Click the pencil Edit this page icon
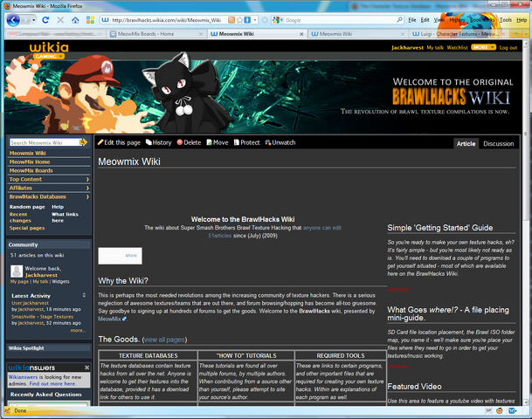The height and width of the screenshot is (419, 532). [x=100, y=142]
